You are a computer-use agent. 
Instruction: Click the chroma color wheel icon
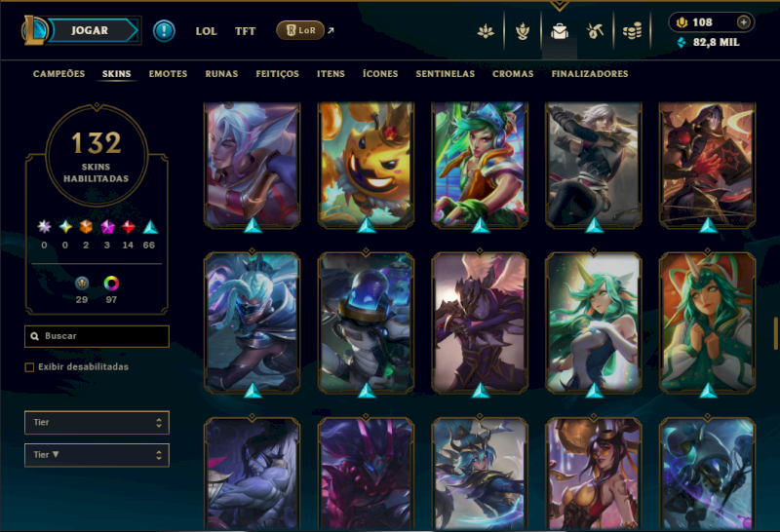pyautogui.click(x=111, y=283)
